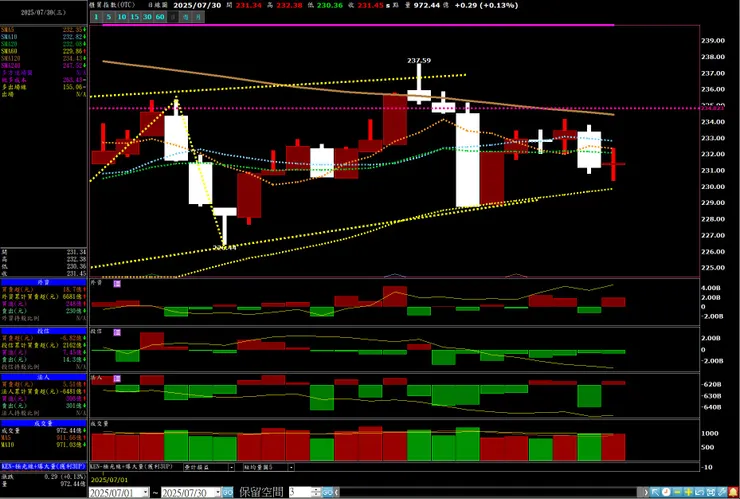This screenshot has height=499, width=740.
Task: Click GO button next to 保留空間 field
Action: [327, 492]
